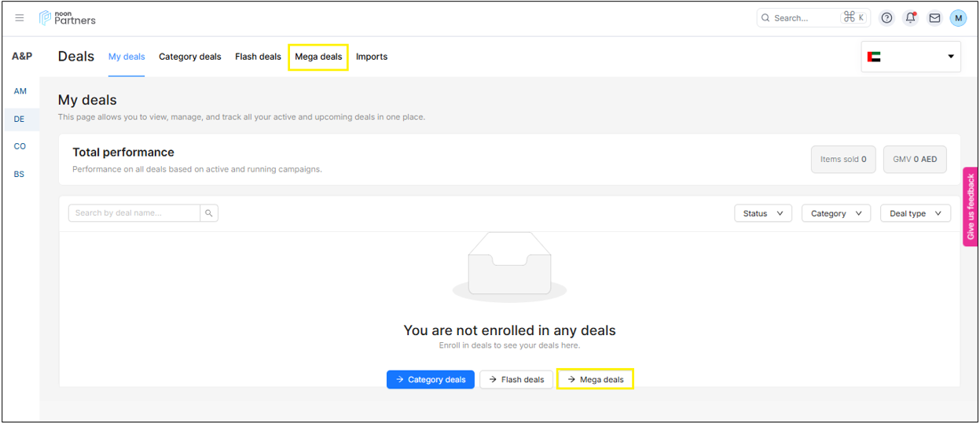The image size is (980, 424).
Task: Expand the Status filter dropdown
Action: [763, 213]
